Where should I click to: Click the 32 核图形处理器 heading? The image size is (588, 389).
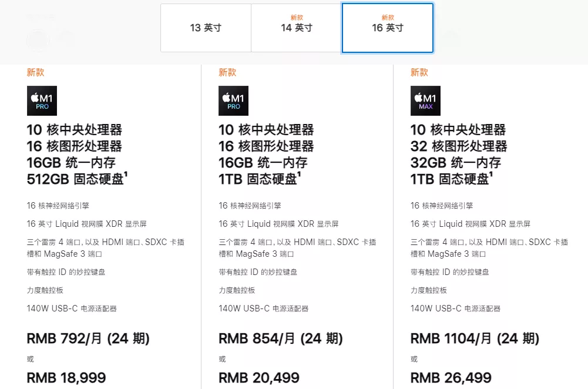[x=458, y=146]
